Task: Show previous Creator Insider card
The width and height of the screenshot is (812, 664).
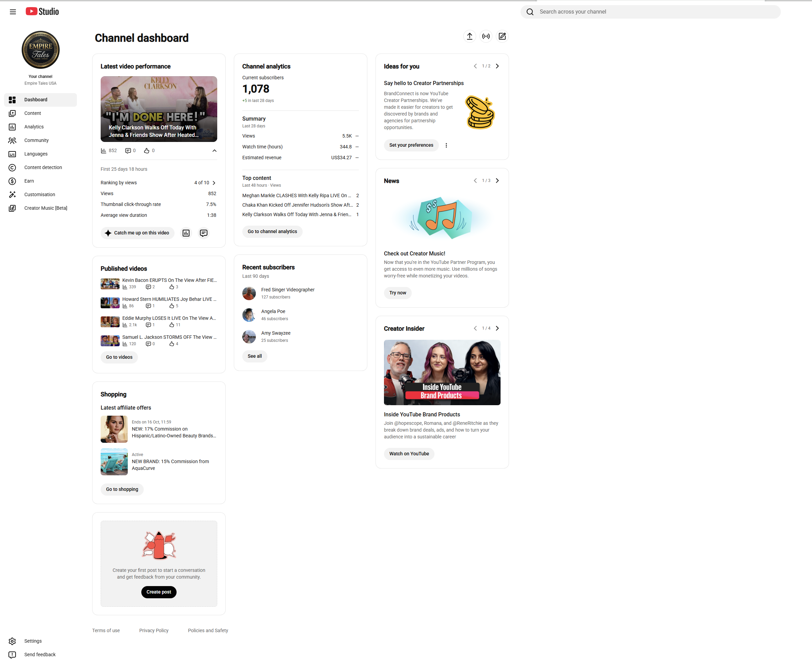Action: (475, 328)
